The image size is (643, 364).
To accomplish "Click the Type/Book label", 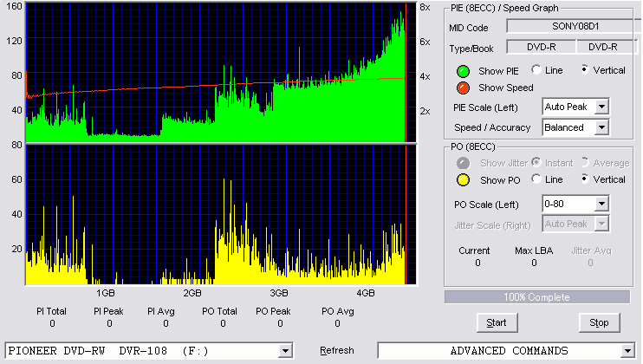I will point(471,49).
